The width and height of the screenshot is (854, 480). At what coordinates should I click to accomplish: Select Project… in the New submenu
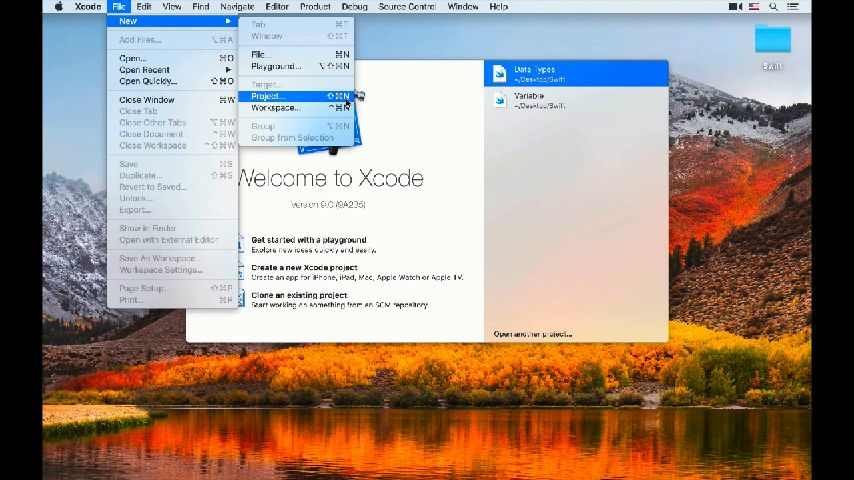point(296,96)
